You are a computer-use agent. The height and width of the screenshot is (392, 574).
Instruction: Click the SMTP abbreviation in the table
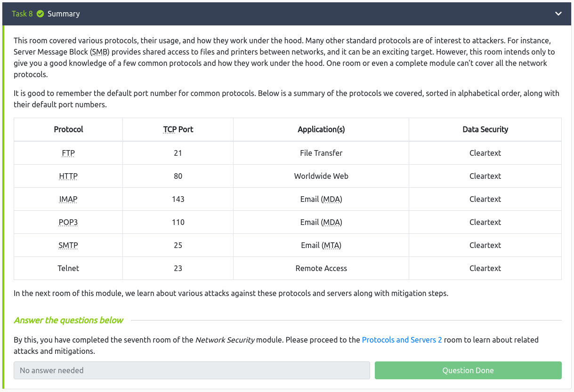click(68, 245)
